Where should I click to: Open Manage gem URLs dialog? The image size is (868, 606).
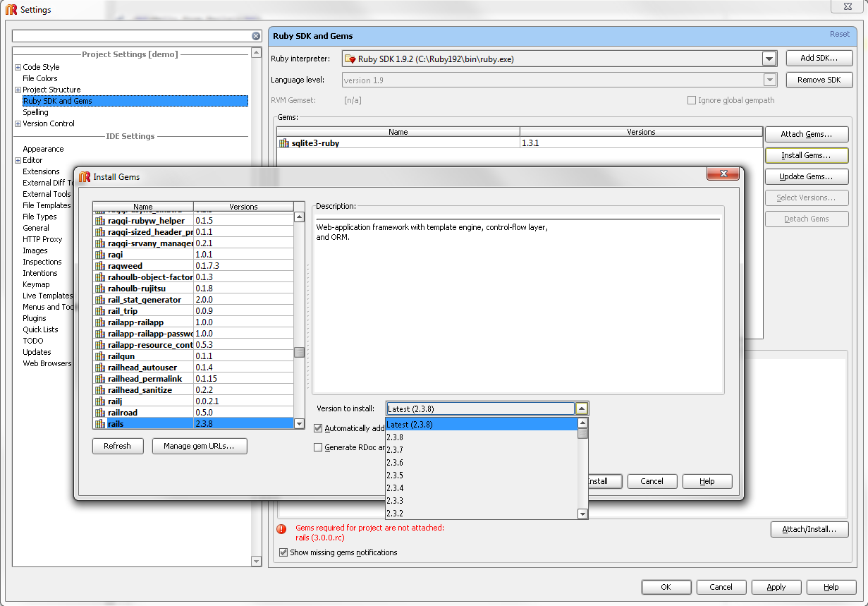tap(200, 446)
